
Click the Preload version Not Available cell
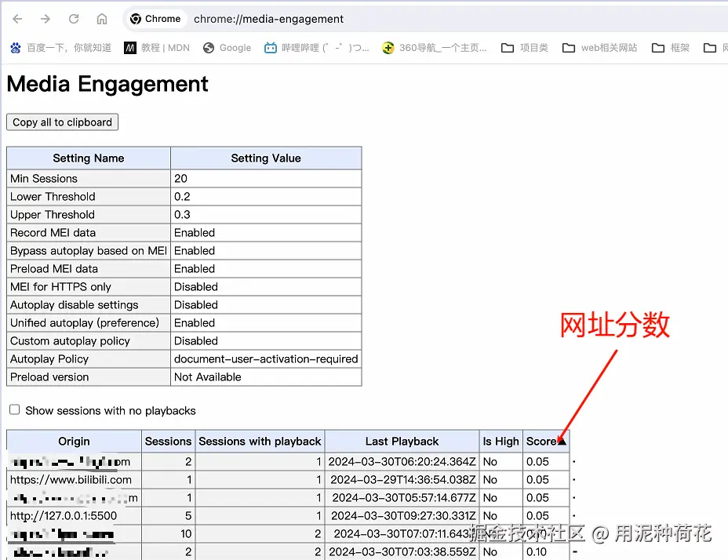coord(266,377)
